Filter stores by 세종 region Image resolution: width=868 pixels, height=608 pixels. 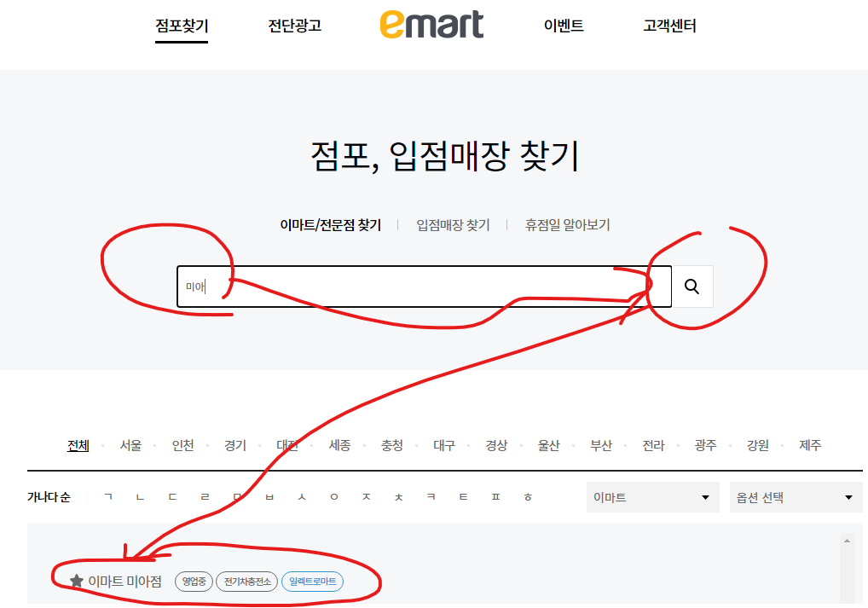click(x=339, y=445)
